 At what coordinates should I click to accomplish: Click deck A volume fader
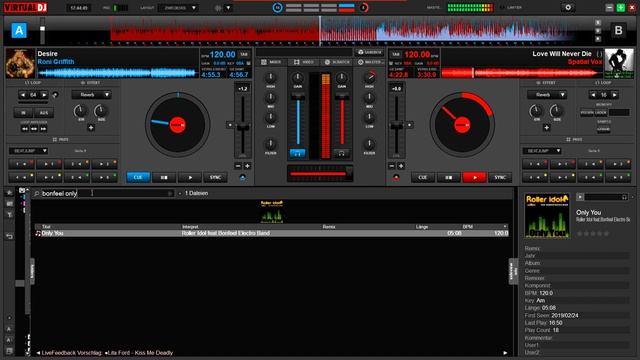pos(298,97)
